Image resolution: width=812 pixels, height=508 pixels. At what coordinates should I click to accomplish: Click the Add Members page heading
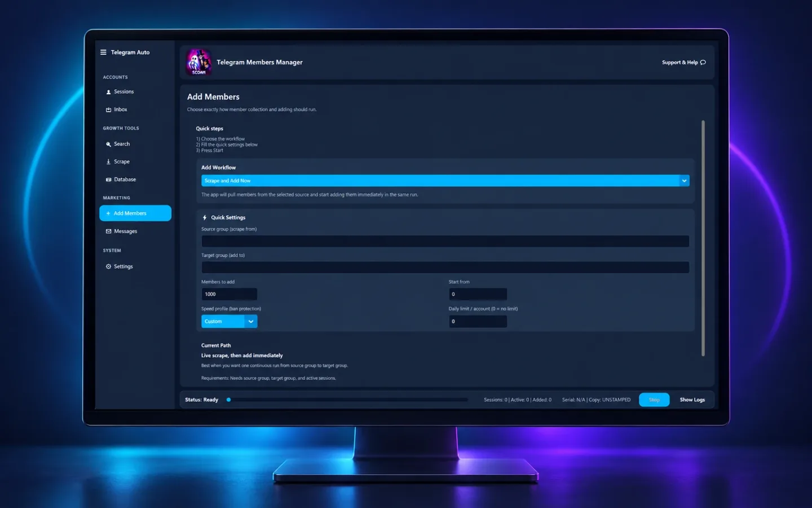pos(213,97)
